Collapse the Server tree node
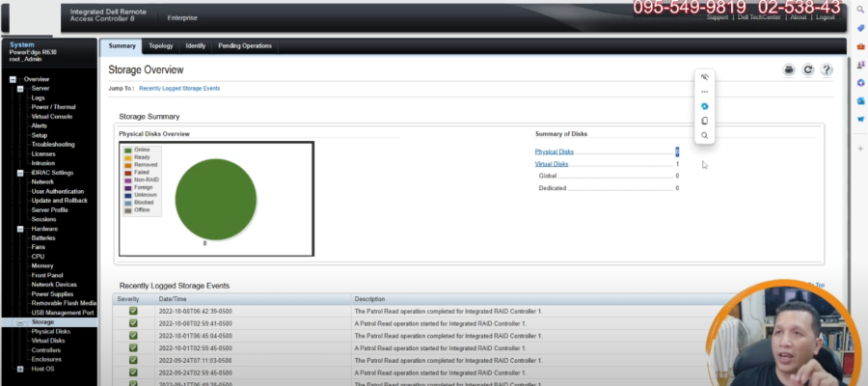This screenshot has width=868, height=386. click(x=20, y=89)
